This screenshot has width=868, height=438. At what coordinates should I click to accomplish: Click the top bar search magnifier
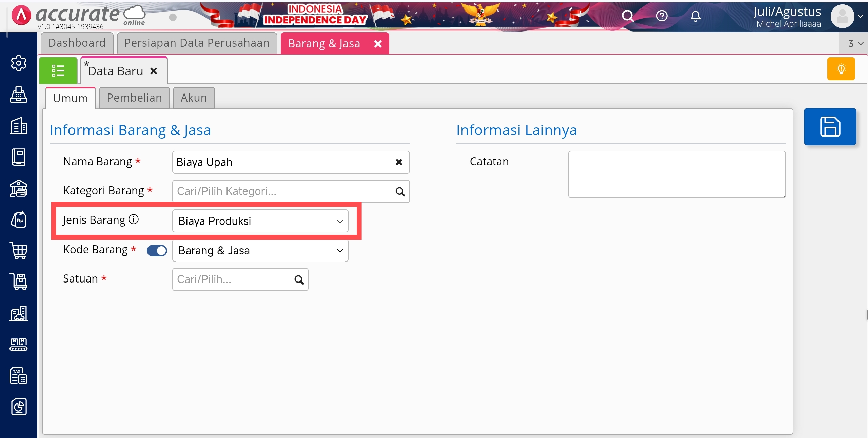tap(628, 16)
